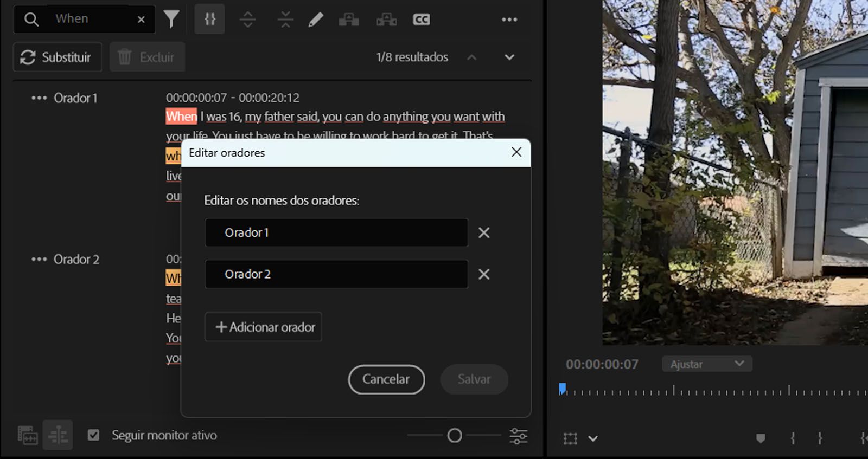Click the Orador 1 name field
This screenshot has height=459, width=868.
pos(336,232)
